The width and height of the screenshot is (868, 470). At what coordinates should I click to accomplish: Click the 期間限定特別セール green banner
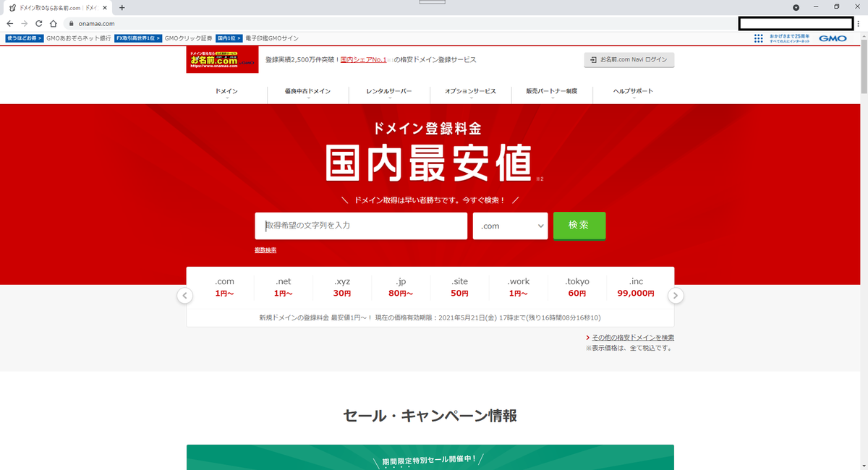pyautogui.click(x=430, y=458)
